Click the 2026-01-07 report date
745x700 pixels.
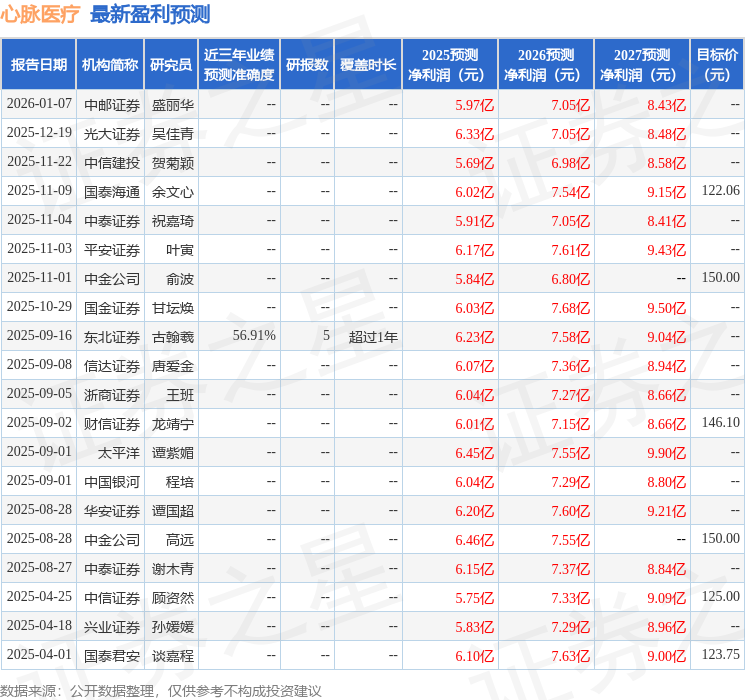[x=39, y=105]
